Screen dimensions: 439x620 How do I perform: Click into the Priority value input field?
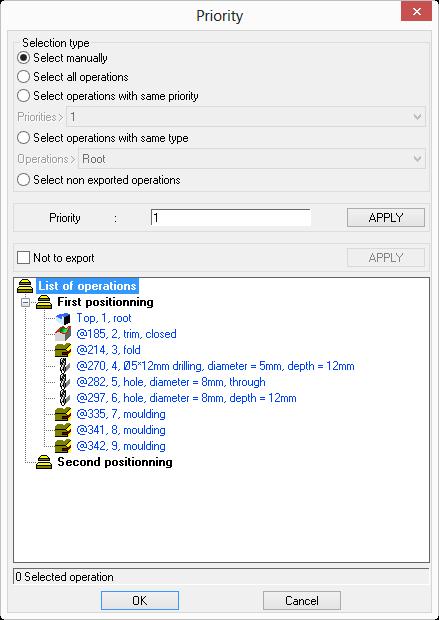click(231, 218)
